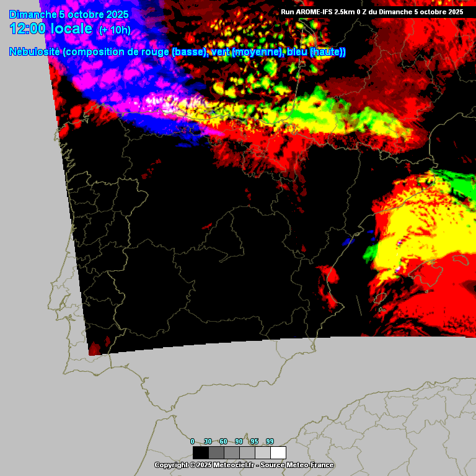The width and height of the screenshot is (476, 476).
Task: Click the black legend swatch for 0
Action: tap(200, 452)
